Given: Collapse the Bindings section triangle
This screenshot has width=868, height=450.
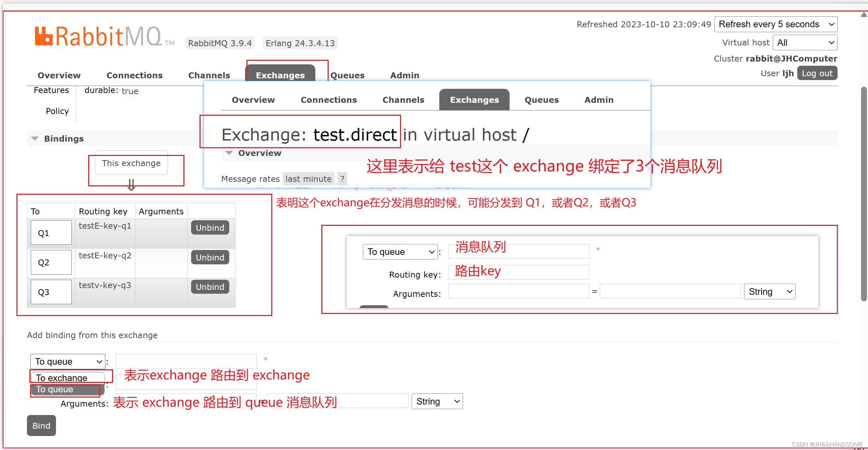Looking at the screenshot, I should click(x=35, y=138).
